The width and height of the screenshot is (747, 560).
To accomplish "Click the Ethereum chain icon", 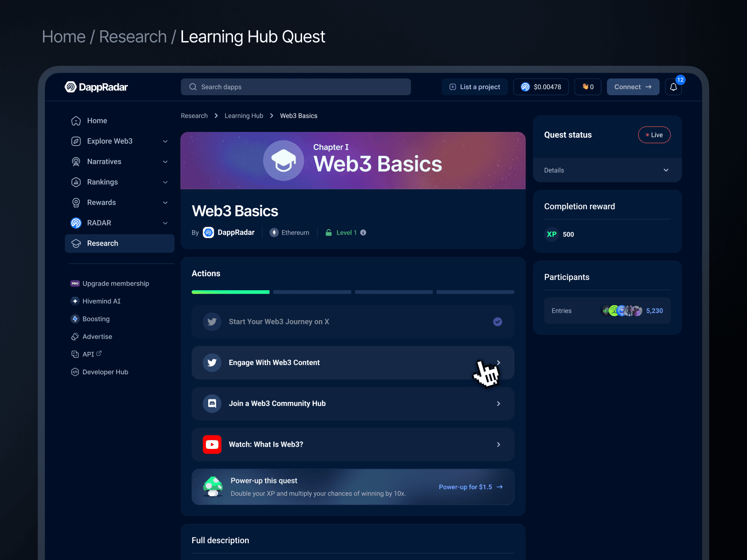I will [275, 232].
